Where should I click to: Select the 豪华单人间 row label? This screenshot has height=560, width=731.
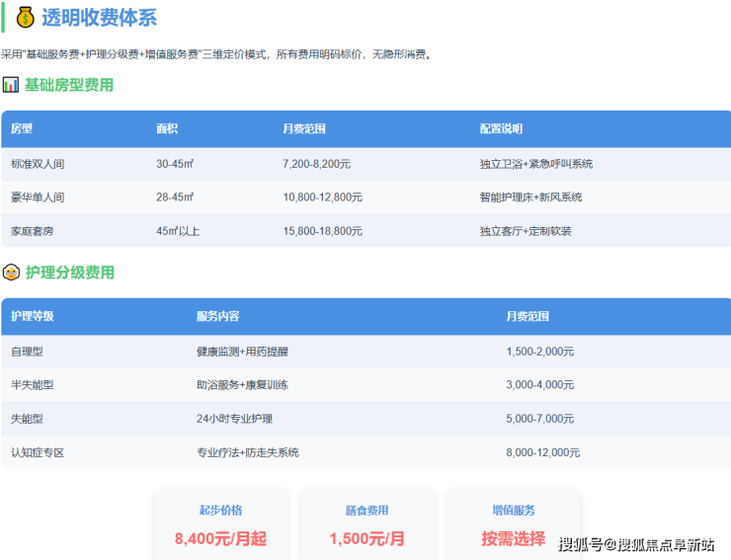click(38, 198)
